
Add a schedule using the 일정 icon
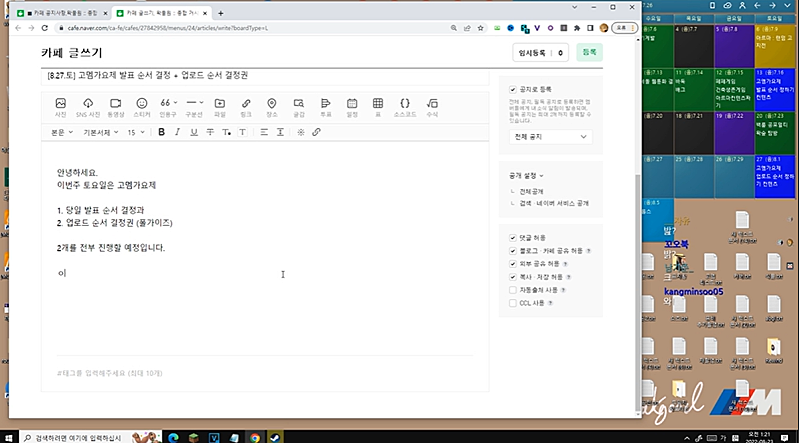(x=352, y=108)
